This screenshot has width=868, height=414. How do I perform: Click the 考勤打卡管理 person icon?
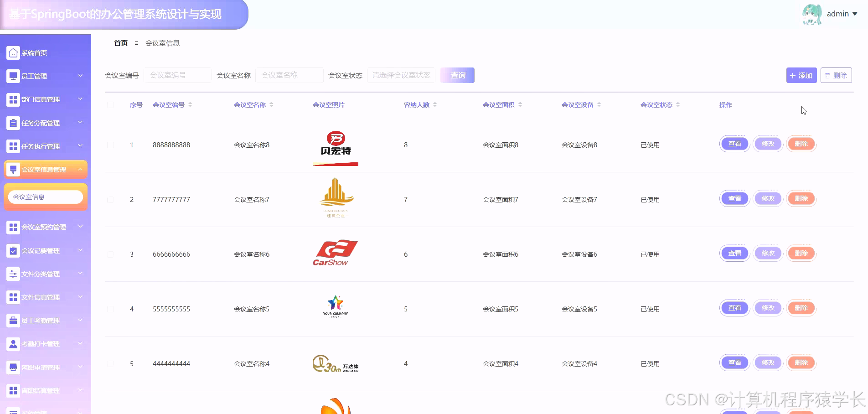[13, 344]
